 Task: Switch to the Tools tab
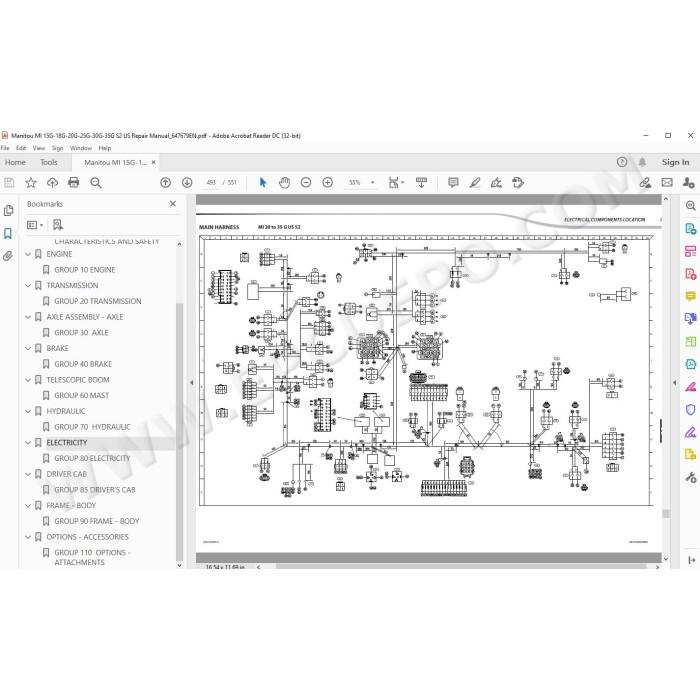click(49, 162)
